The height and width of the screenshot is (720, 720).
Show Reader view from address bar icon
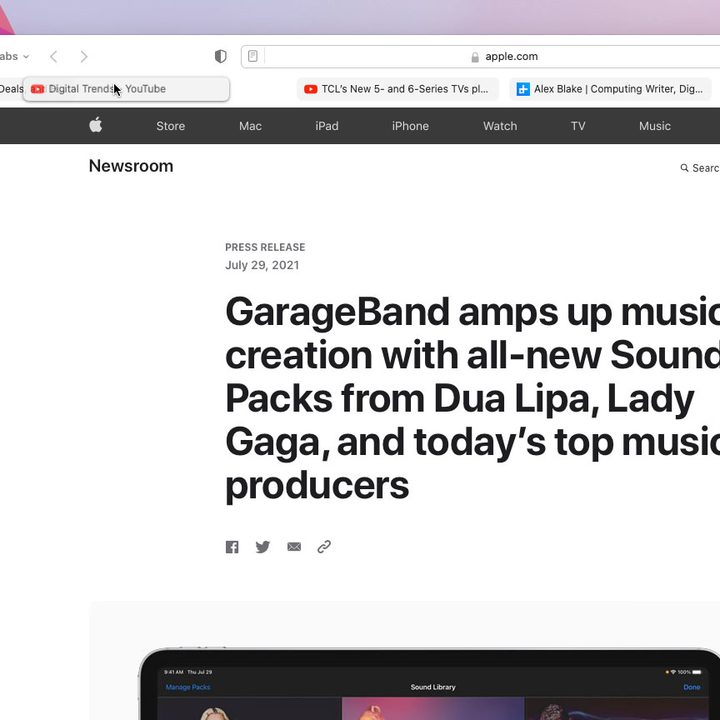coord(253,56)
